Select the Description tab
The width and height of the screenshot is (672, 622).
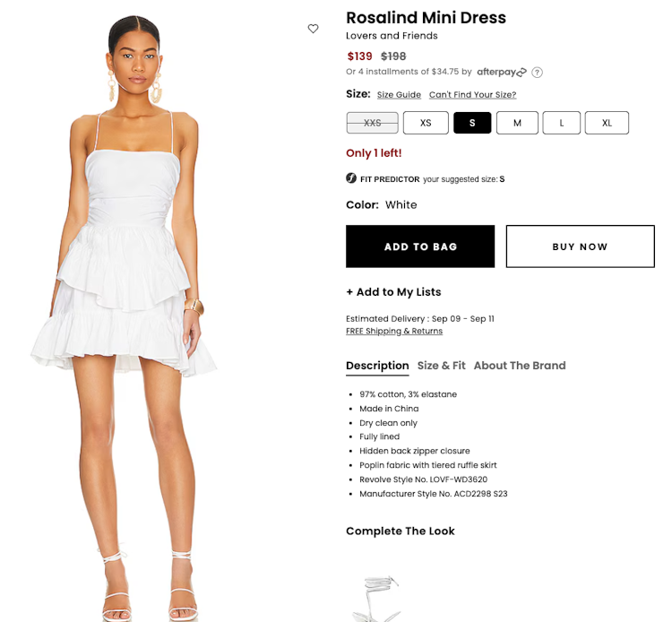377,366
